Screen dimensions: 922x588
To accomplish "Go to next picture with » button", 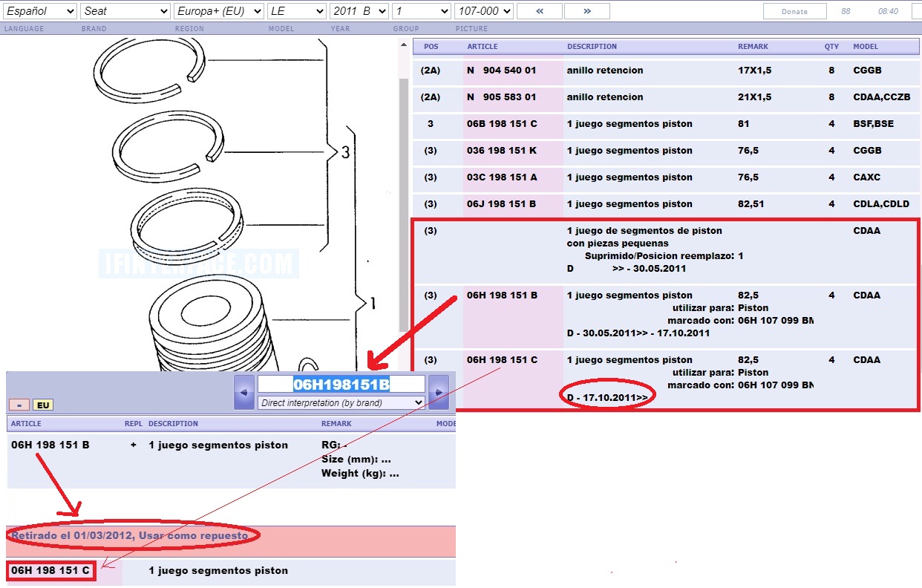I will (587, 11).
